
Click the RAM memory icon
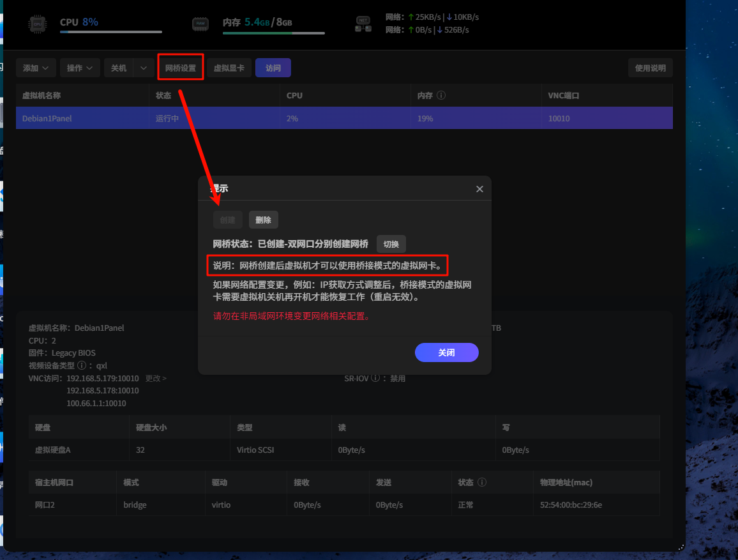[x=200, y=24]
